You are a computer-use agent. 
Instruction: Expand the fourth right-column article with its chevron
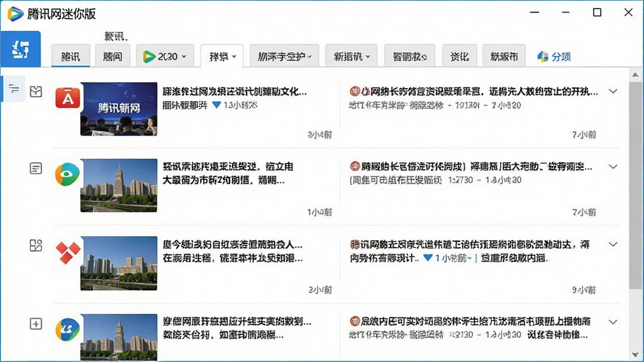click(x=613, y=322)
